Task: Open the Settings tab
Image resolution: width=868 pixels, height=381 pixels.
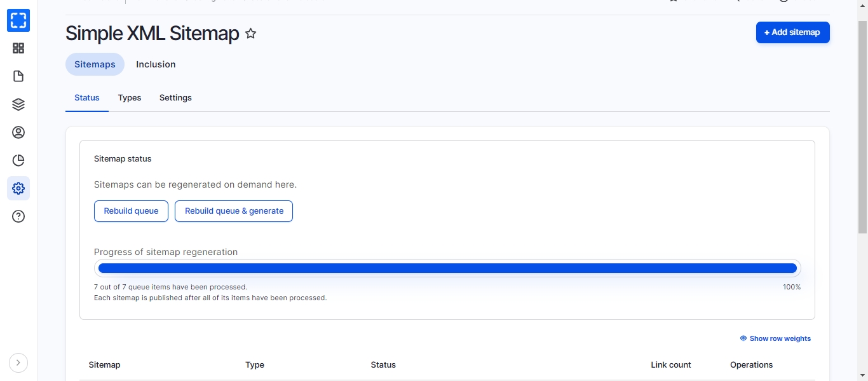Action: (x=175, y=98)
